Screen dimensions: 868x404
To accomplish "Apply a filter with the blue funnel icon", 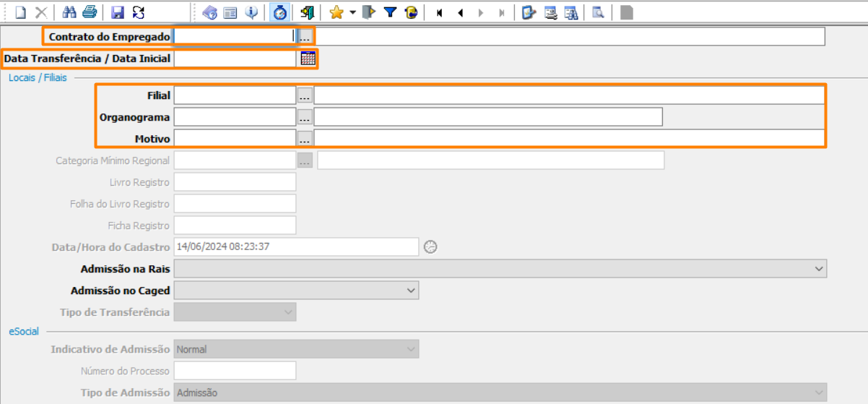I will click(x=390, y=12).
